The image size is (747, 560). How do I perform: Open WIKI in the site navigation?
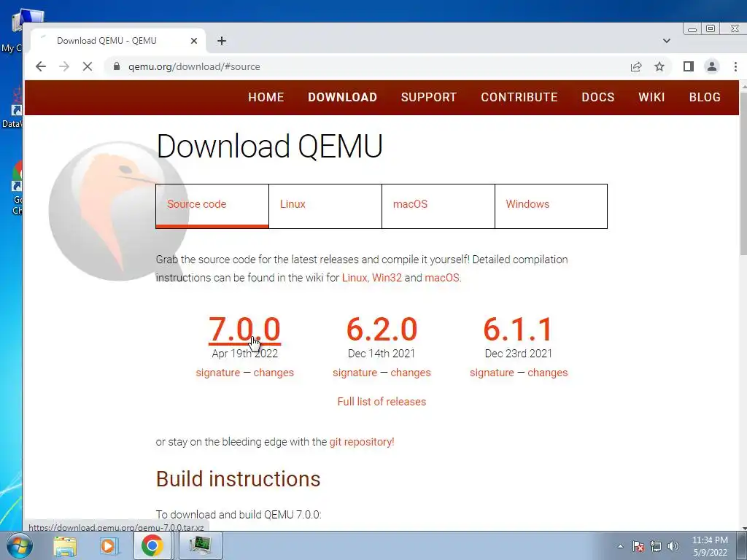click(x=651, y=97)
